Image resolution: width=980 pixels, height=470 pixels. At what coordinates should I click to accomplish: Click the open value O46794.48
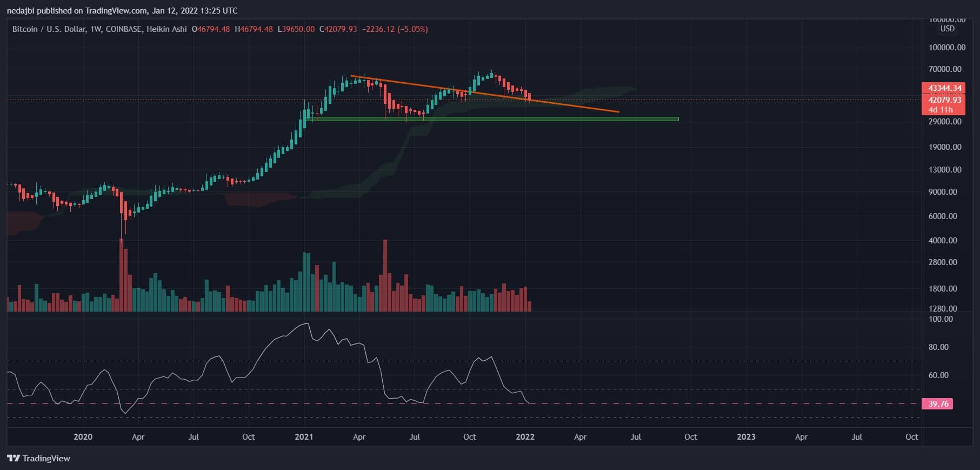[x=211, y=29]
